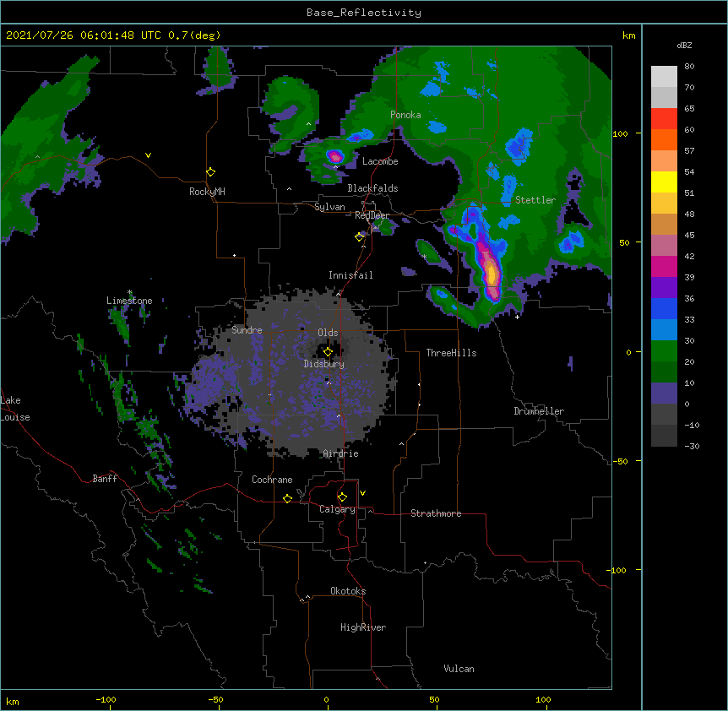728x711 pixels.
Task: Click the yellow V marker northwest of RockyMH
Action: click(x=148, y=155)
